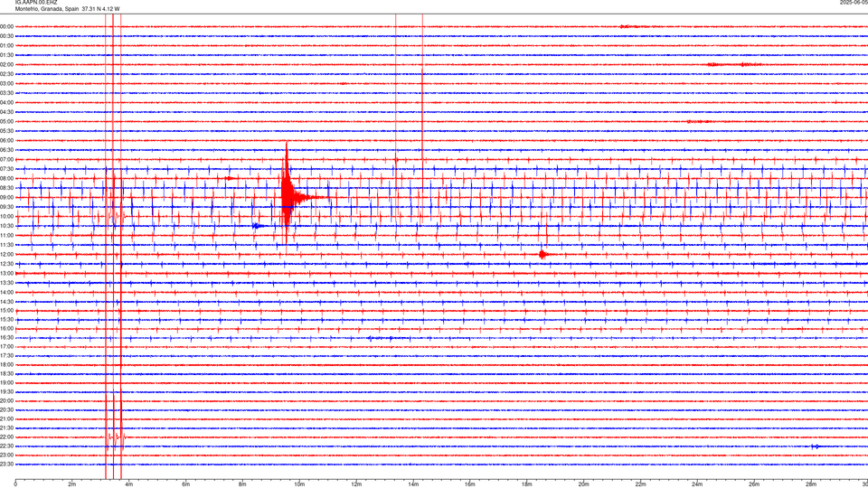This screenshot has width=868, height=488.
Task: Click the 08:00 time label
Action: (x=6, y=179)
